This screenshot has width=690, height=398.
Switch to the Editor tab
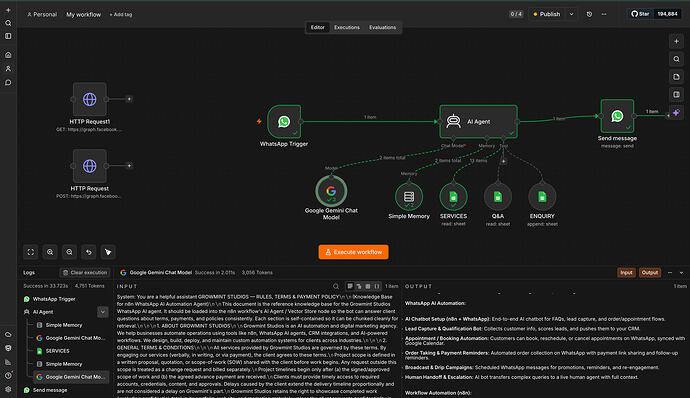317,27
